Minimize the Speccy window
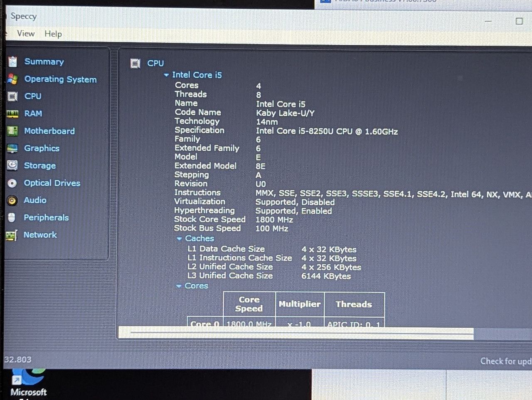 point(488,21)
